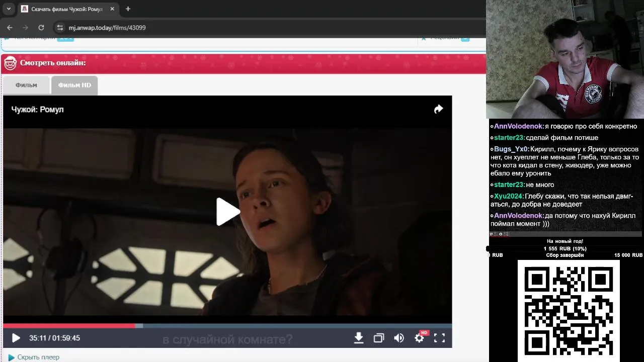
Task: Click starter23's 'сделай фильм потише' message
Action: [562, 138]
